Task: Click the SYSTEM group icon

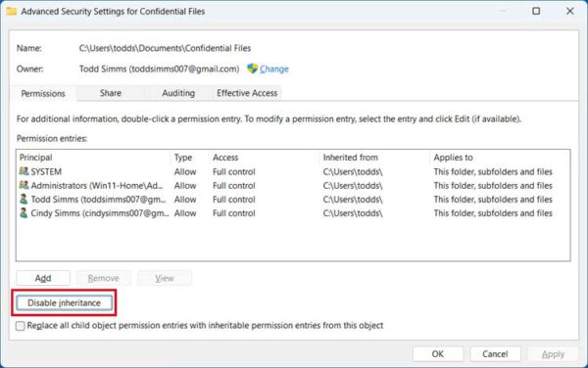Action: coord(24,171)
